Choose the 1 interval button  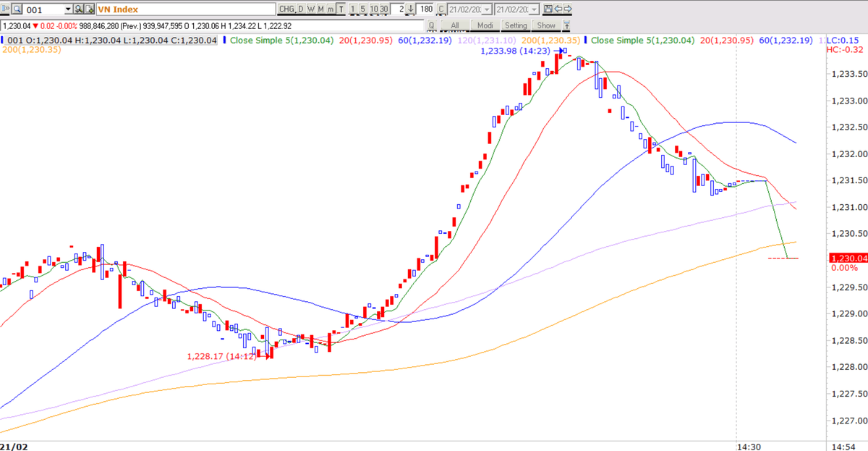(354, 9)
